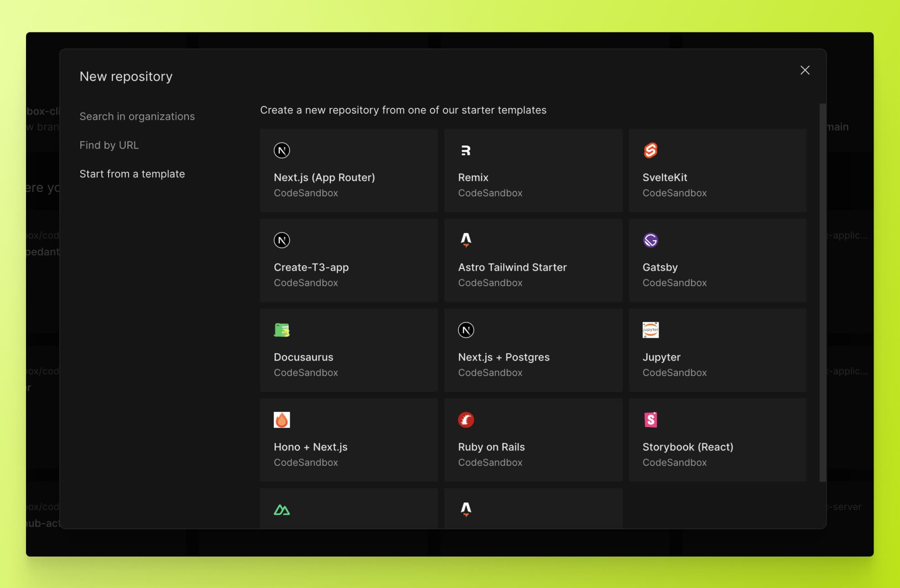Select the Astro Tailwind Starter icon
This screenshot has height=588, width=900.
(x=466, y=240)
